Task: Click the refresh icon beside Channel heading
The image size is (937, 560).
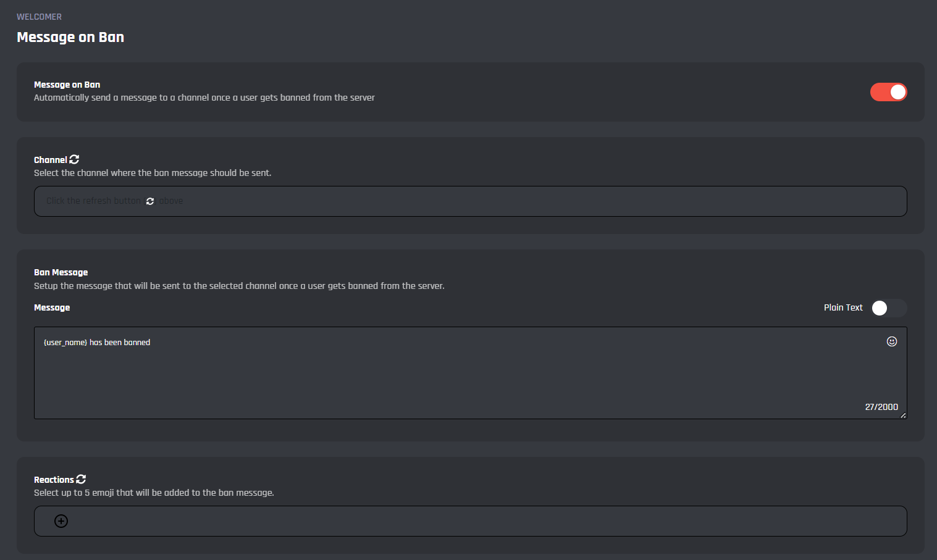Action: point(74,159)
